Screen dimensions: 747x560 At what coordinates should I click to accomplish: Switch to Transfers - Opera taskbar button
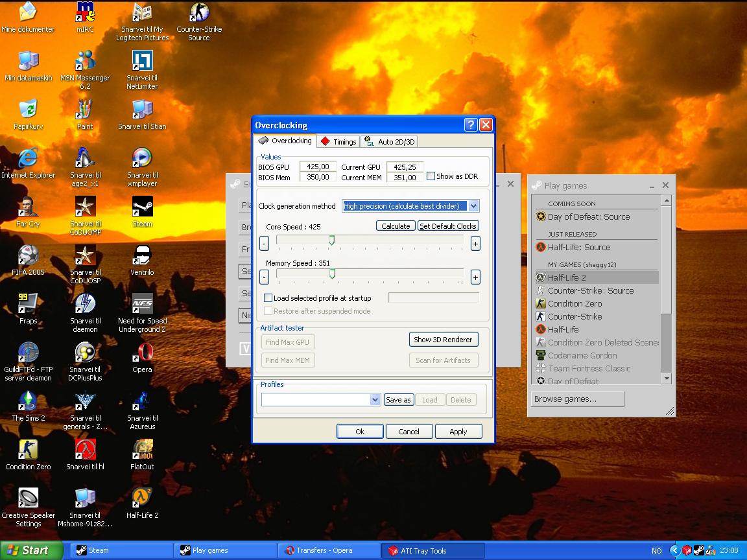point(329,550)
